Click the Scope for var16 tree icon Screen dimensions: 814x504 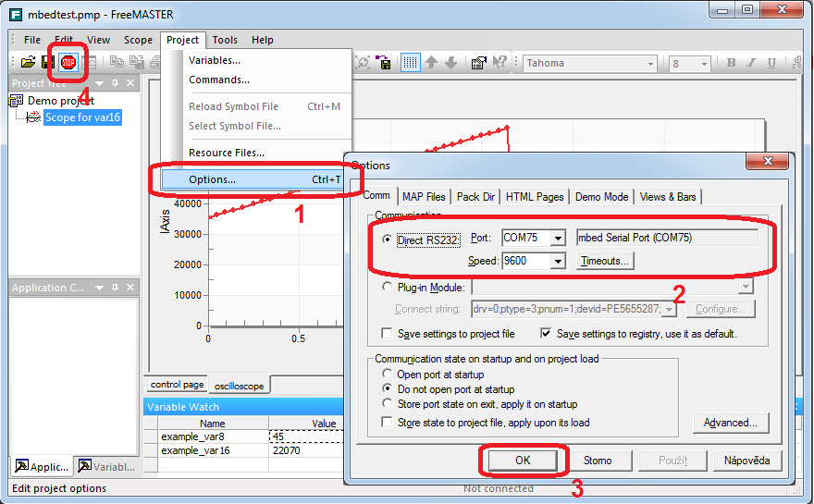tap(34, 117)
